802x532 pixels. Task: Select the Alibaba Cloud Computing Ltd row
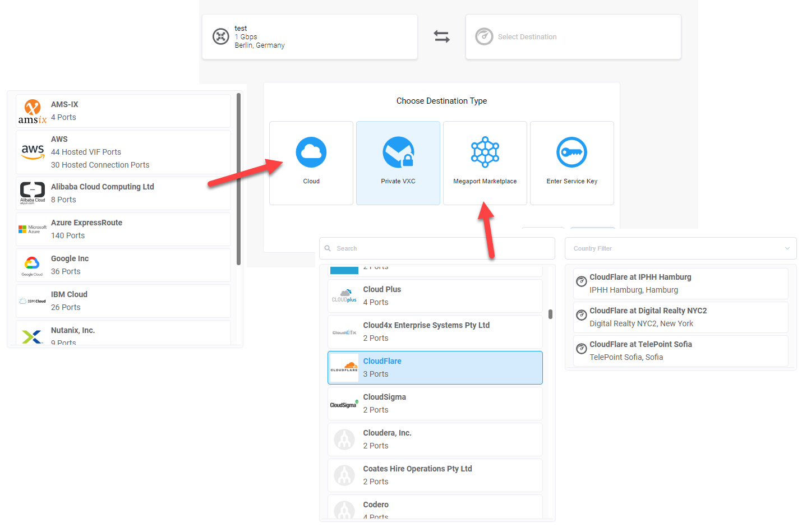point(123,193)
